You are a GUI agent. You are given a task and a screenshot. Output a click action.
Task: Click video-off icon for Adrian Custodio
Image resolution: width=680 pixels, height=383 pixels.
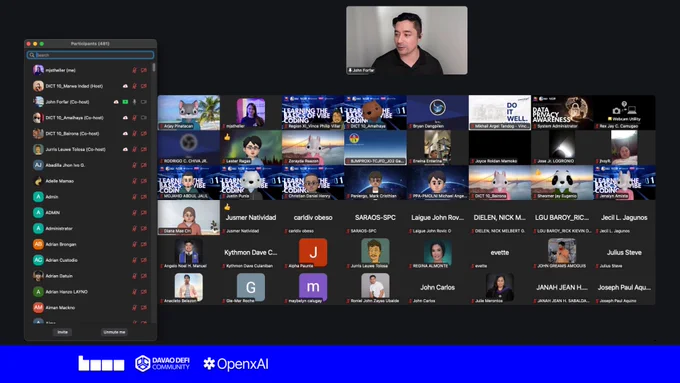[x=144, y=260]
